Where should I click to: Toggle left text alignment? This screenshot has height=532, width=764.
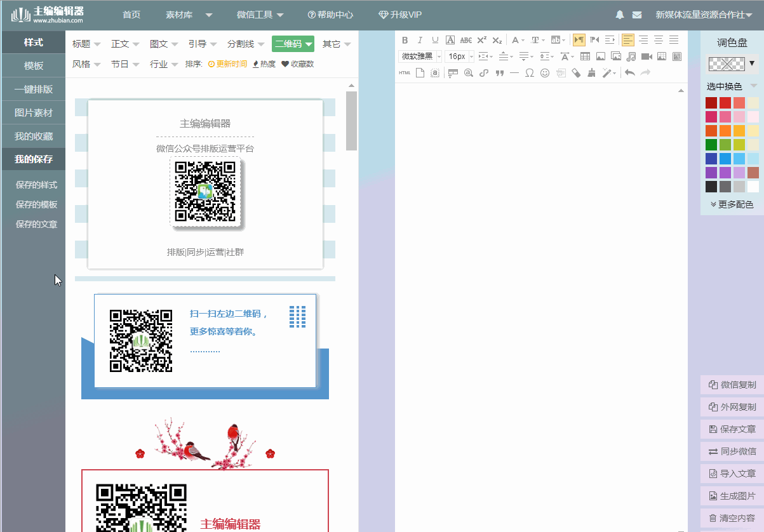(x=628, y=40)
